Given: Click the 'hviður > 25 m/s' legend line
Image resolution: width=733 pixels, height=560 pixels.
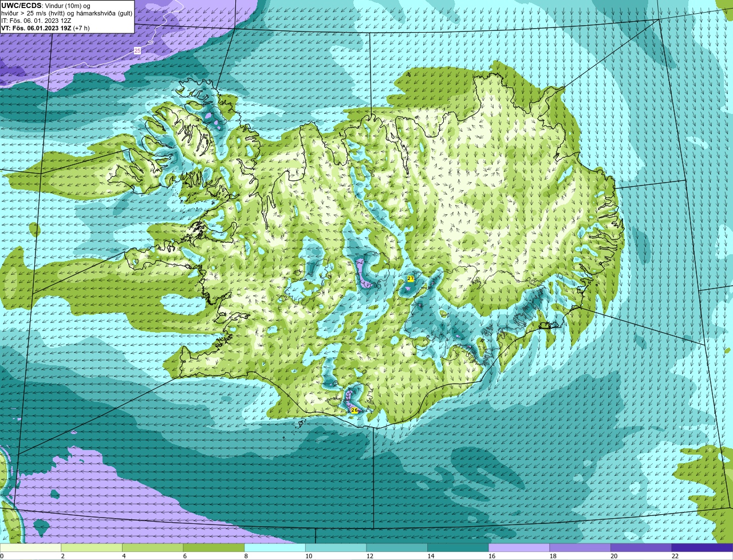Looking at the screenshot, I should 67,13.
